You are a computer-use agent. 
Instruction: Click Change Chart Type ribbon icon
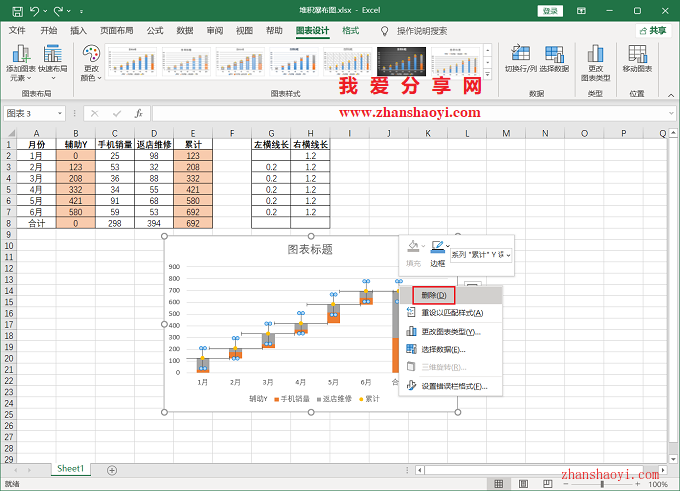point(595,63)
